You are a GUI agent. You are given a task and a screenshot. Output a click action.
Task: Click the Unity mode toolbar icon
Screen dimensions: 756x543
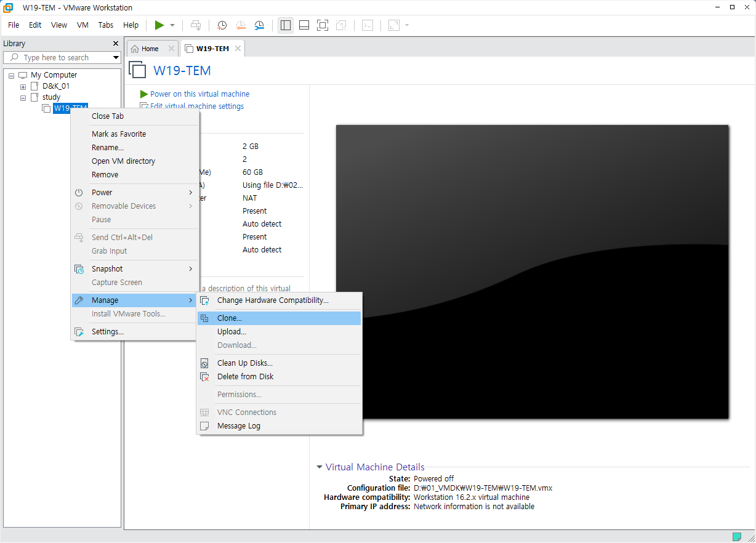click(x=340, y=25)
